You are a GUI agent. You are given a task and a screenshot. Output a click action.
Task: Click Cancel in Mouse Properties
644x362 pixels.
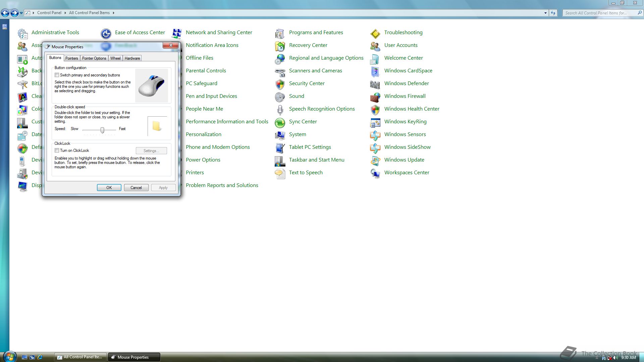[136, 188]
